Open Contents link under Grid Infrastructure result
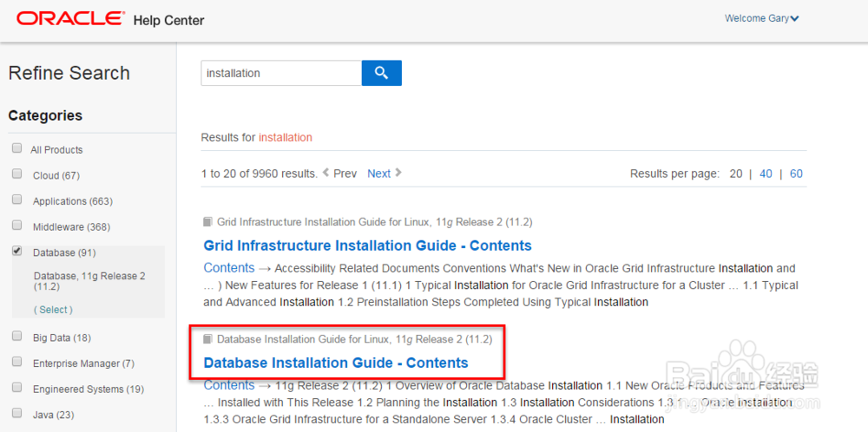This screenshot has height=432, width=868. [229, 268]
